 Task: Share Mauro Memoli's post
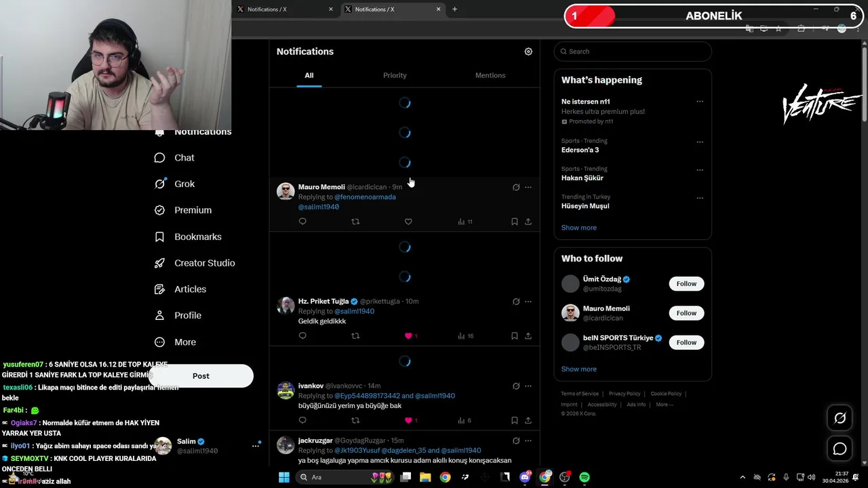click(528, 222)
